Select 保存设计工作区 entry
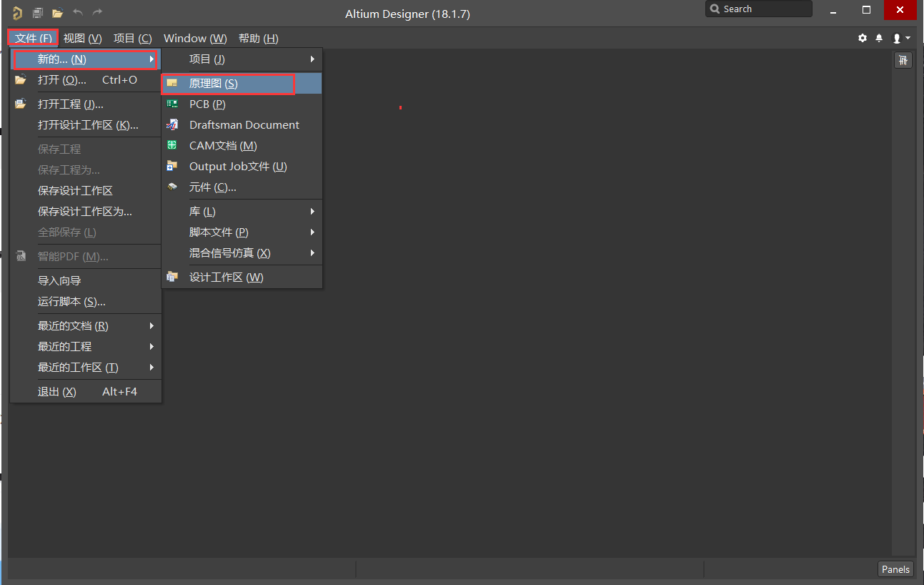 click(86, 191)
